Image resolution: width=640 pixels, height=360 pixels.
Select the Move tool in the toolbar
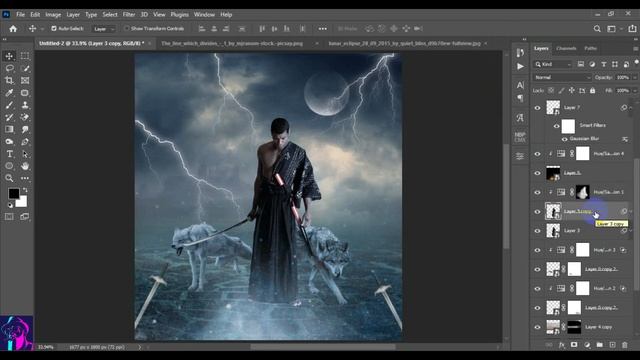pos(9,56)
